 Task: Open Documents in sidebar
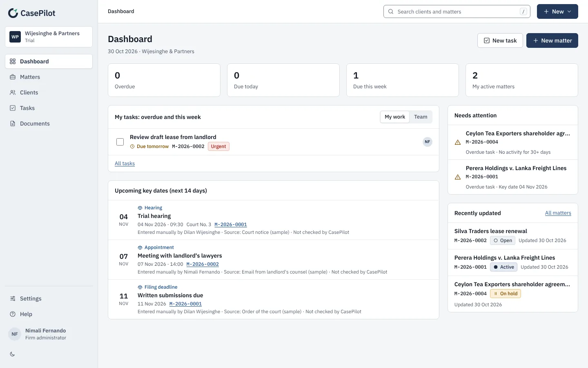(49, 123)
